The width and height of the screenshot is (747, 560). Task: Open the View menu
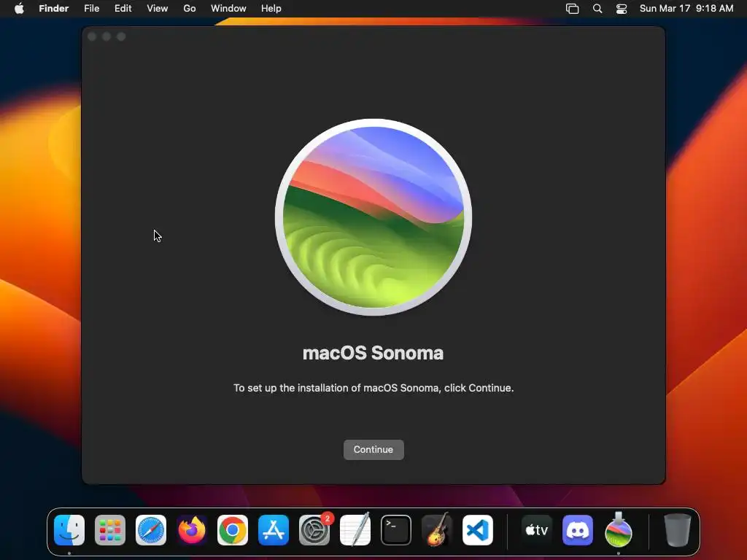[158, 9]
